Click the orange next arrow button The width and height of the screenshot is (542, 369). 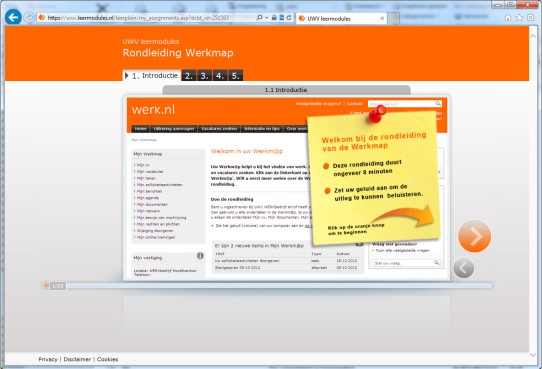coord(474,236)
